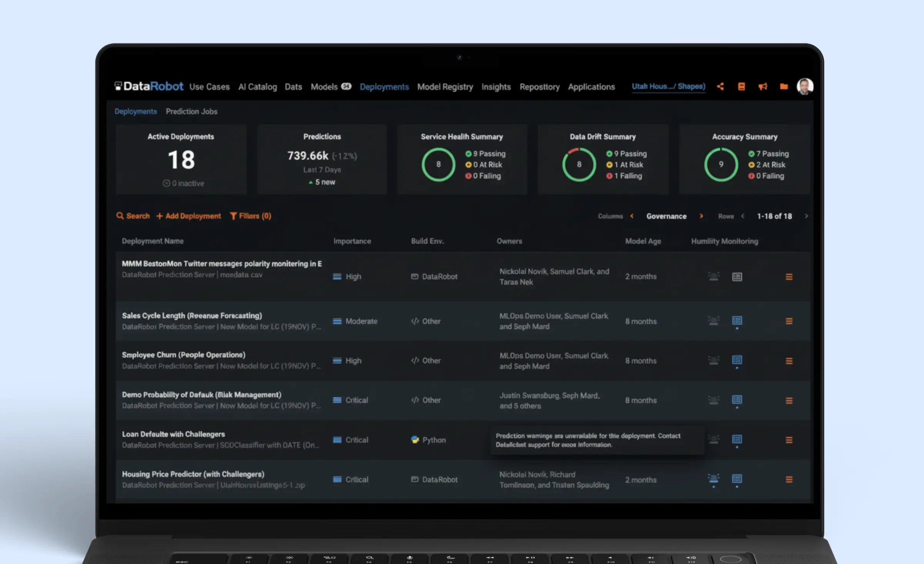The height and width of the screenshot is (564, 924).
Task: Click the announcements megaphone icon
Action: 763,87
